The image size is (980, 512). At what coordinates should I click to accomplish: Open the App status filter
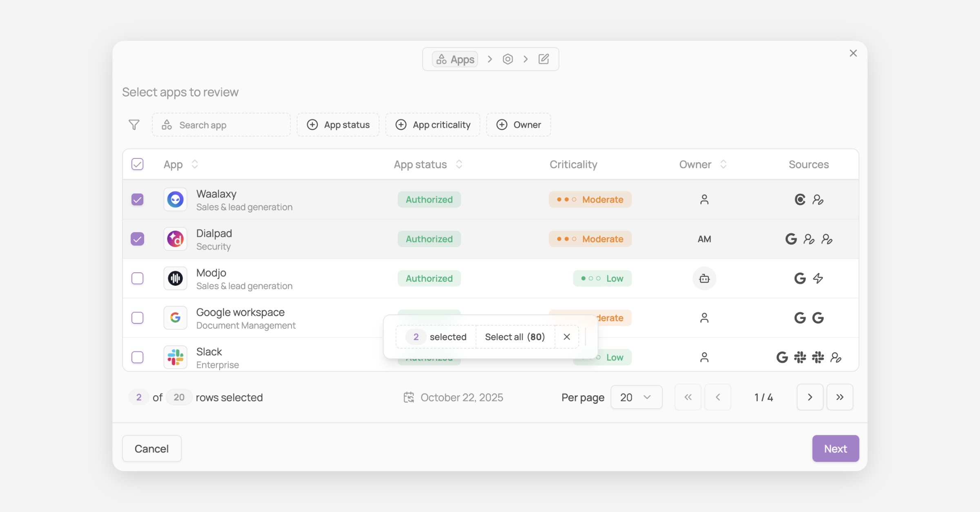(338, 125)
